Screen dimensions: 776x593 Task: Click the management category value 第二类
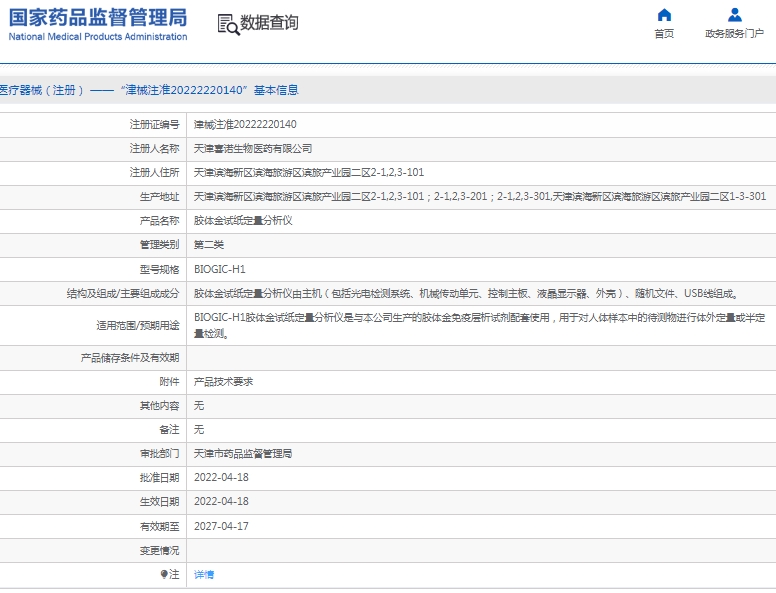tap(209, 245)
